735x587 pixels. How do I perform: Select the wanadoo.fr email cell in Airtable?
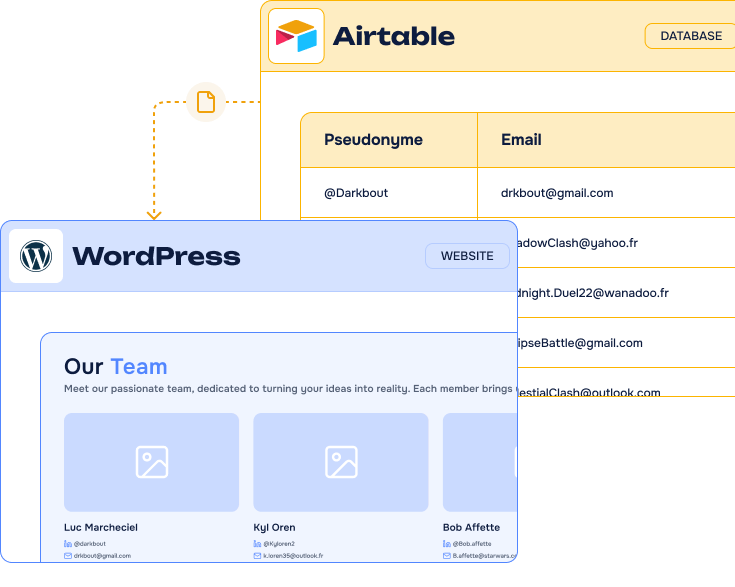click(x=626, y=293)
